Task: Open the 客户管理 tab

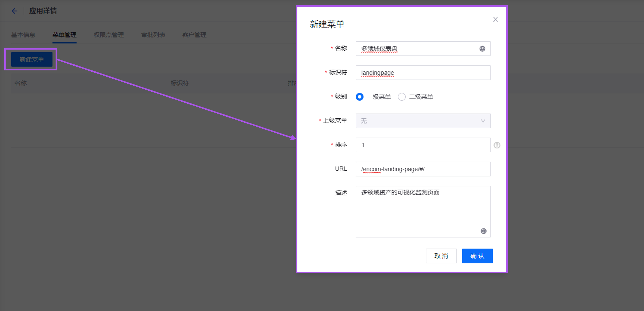Action: coord(194,35)
